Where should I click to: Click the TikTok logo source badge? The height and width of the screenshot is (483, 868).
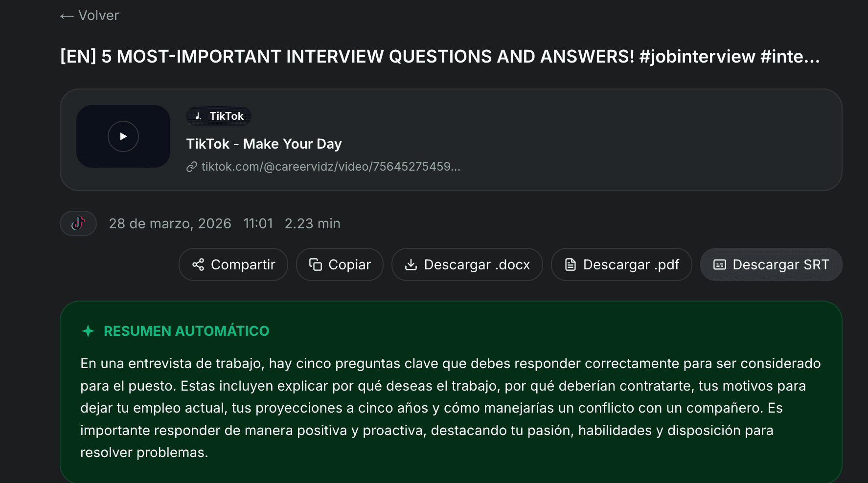tap(78, 223)
